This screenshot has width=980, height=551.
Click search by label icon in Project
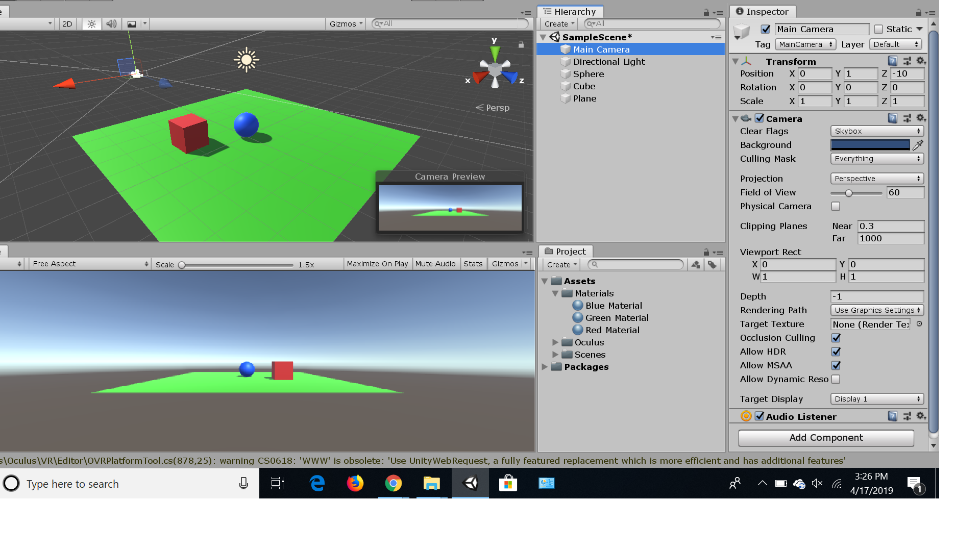(x=712, y=264)
